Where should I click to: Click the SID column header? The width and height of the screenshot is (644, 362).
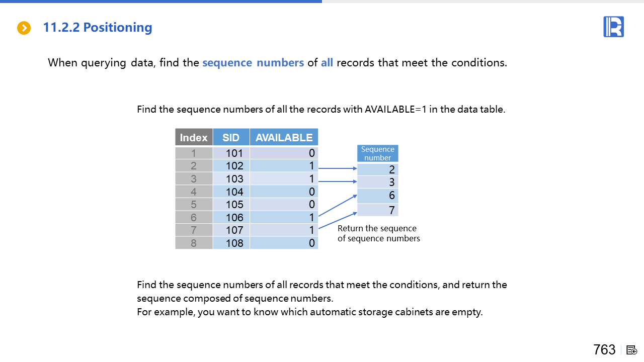click(x=231, y=137)
